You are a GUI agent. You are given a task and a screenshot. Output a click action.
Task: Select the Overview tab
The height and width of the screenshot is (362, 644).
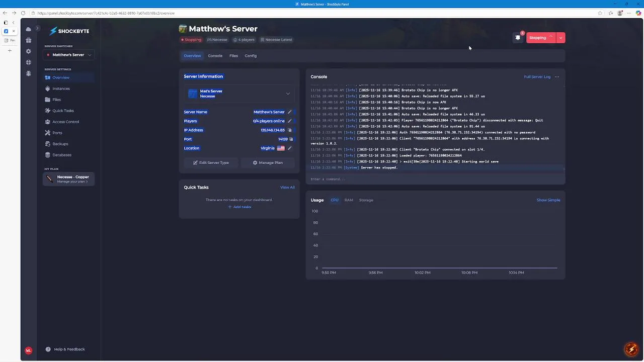pyautogui.click(x=192, y=56)
